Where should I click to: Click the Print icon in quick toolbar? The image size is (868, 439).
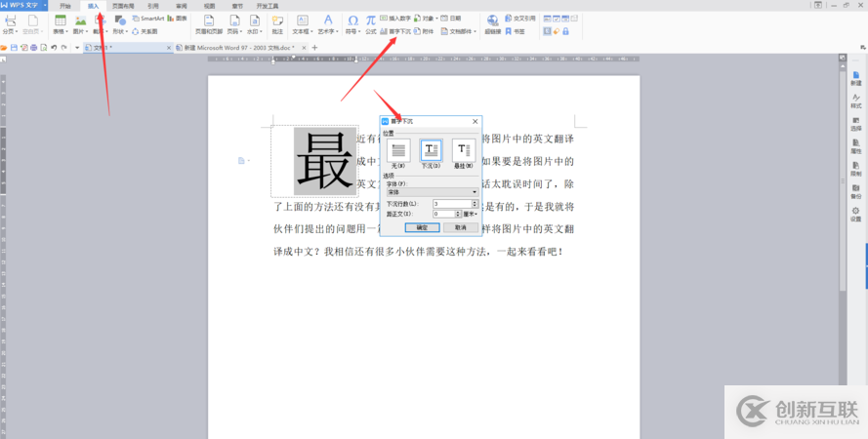point(34,48)
